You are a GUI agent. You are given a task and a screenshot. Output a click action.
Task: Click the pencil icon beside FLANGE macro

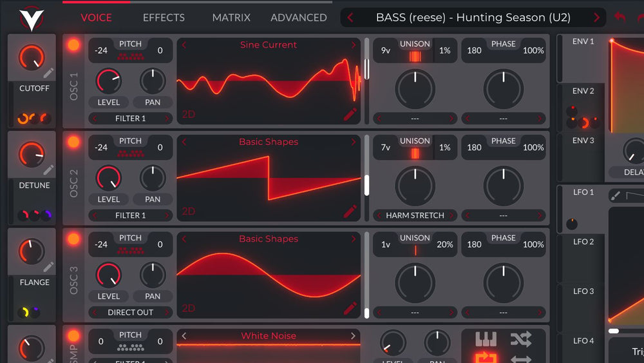point(48,267)
